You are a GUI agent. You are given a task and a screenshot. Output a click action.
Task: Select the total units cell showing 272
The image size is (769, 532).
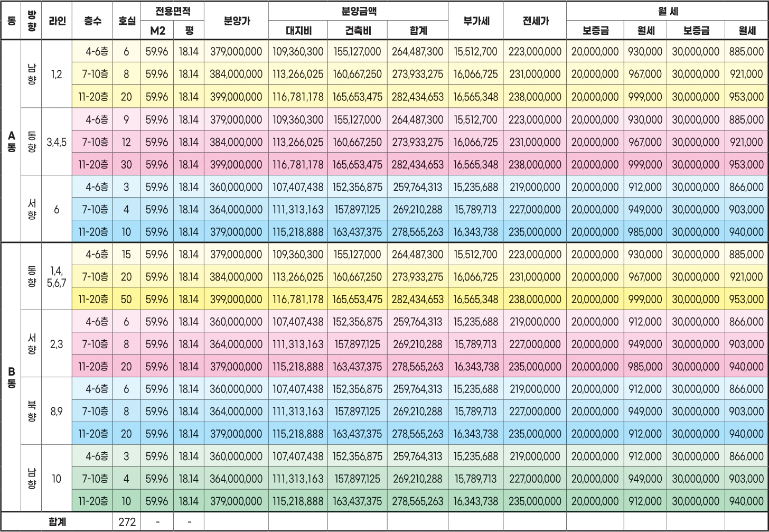point(126,522)
